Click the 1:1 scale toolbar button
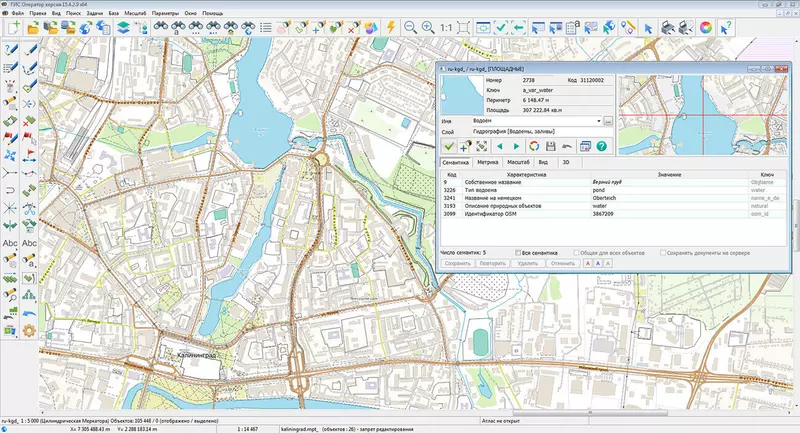The image size is (800, 433). point(444,27)
